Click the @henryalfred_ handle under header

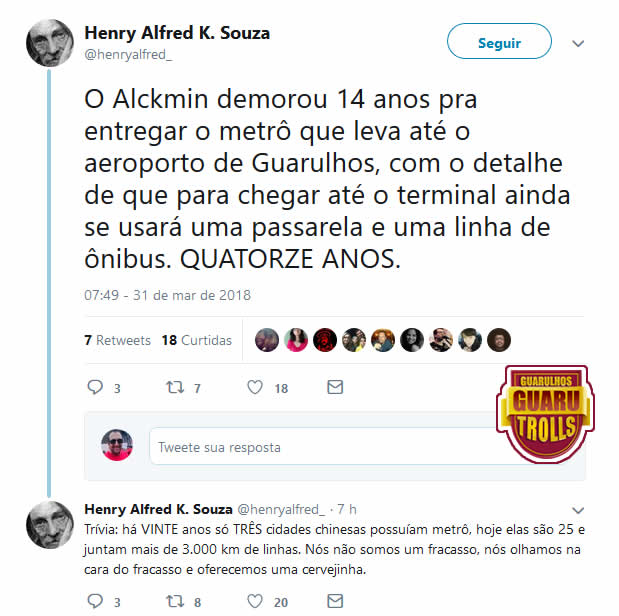(128, 54)
